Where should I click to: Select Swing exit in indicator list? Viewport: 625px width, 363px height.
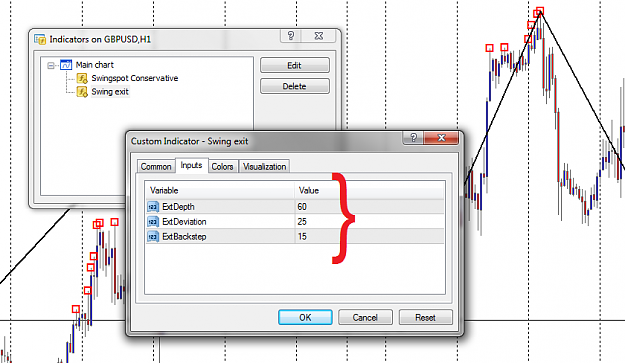[x=110, y=92]
